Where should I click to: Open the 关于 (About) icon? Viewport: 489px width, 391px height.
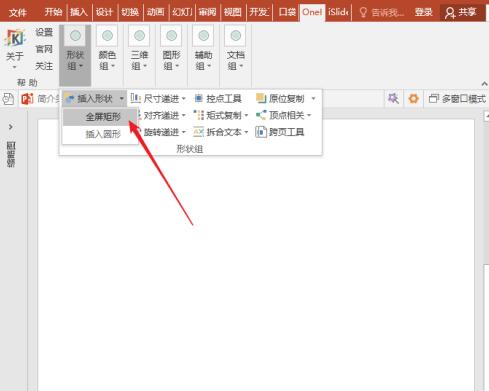coord(15,49)
